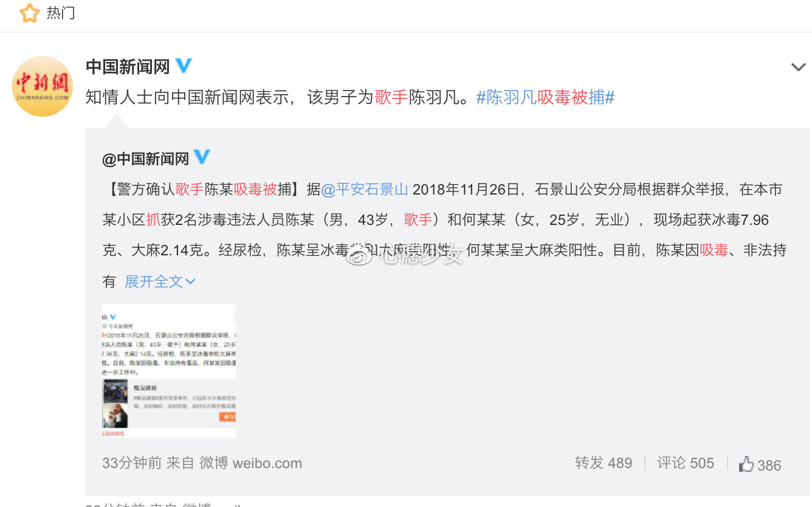Screen dimensions: 812x507
Task: Open the top 中国新闻网 account name
Action: (x=128, y=66)
